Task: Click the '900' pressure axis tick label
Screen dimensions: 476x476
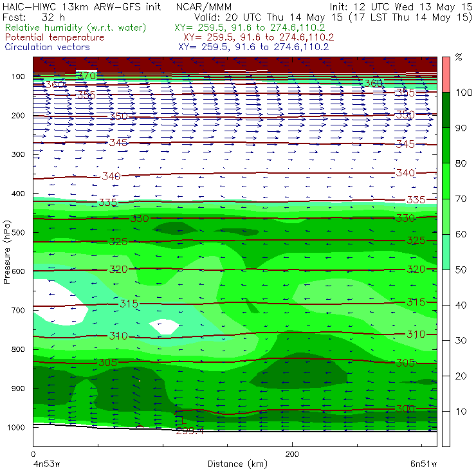Action: coord(18,389)
